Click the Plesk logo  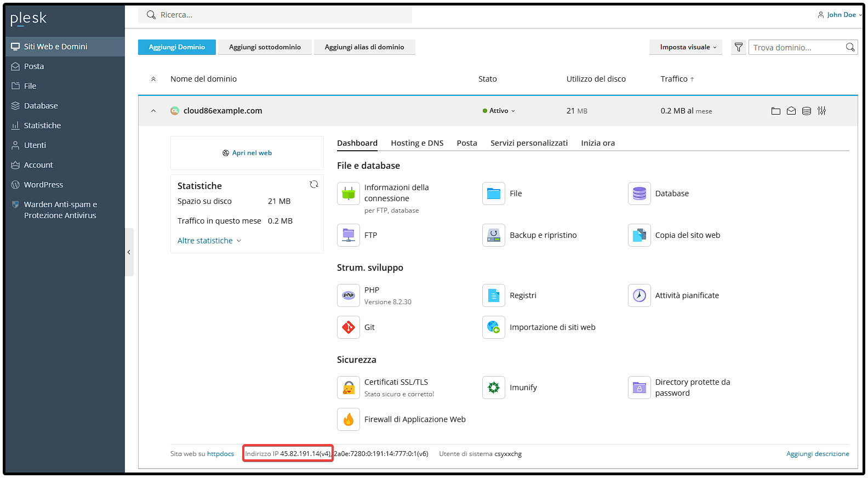tap(28, 19)
